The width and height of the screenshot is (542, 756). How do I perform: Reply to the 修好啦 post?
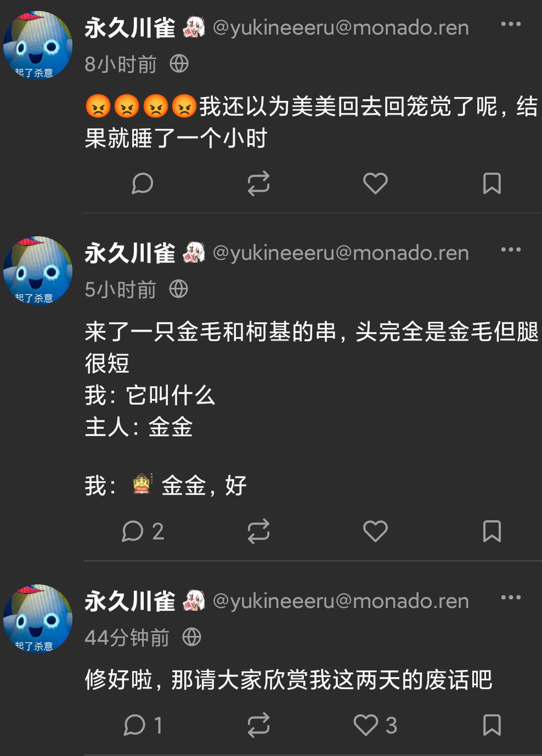[x=143, y=725]
